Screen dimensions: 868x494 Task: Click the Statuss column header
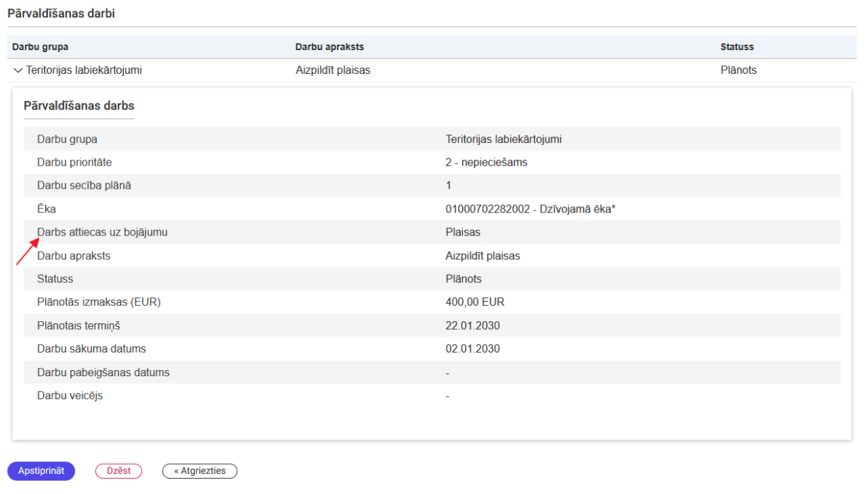click(736, 47)
